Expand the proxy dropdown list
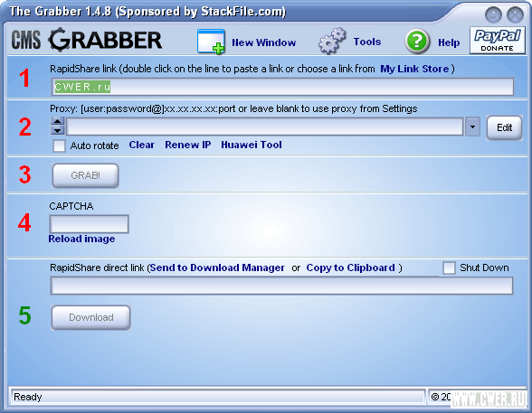Image resolution: width=532 pixels, height=413 pixels. pos(472,127)
